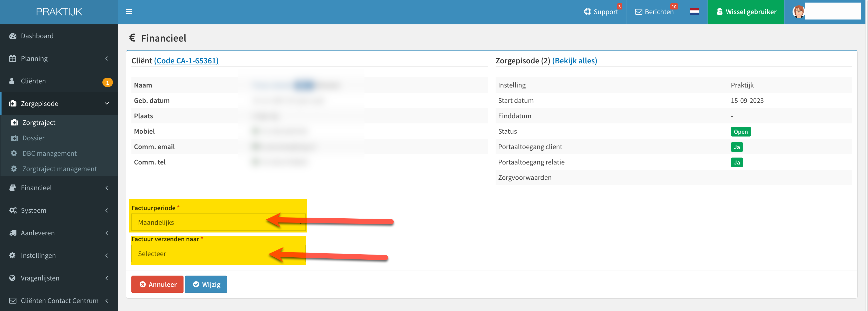Switch language via the Dutch flag icon
The image size is (868, 311).
[x=694, y=12]
